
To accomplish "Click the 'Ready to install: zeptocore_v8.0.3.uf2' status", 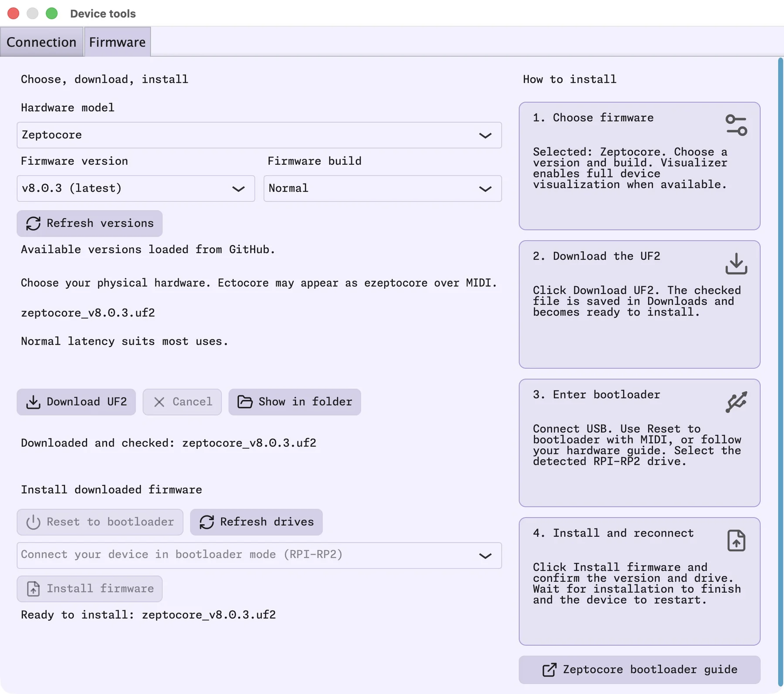I will [149, 615].
